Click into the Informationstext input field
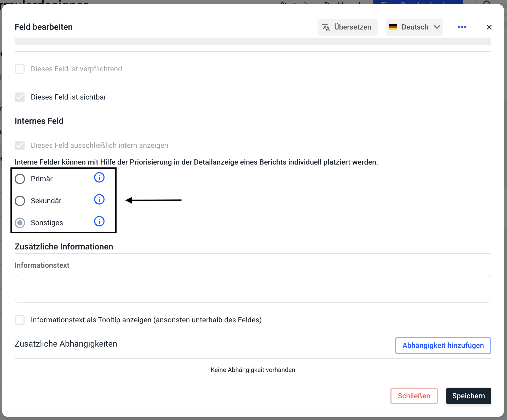This screenshot has height=420, width=507. (x=253, y=289)
